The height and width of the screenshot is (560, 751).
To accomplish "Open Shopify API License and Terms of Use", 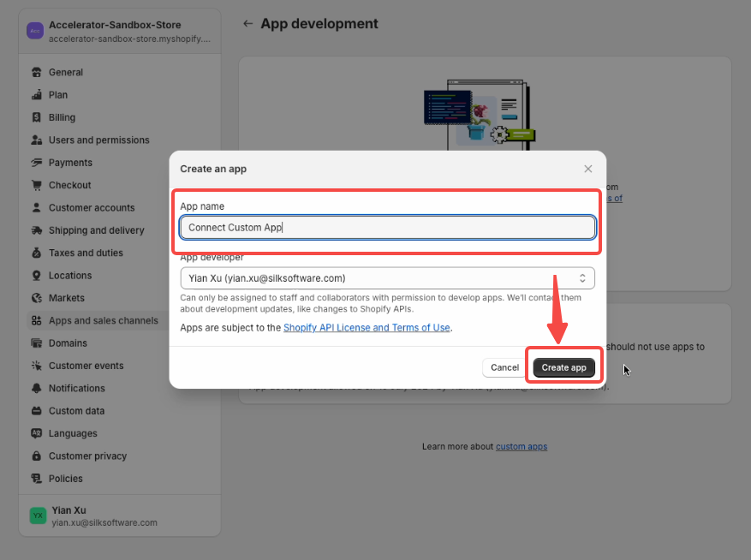I will tap(367, 328).
